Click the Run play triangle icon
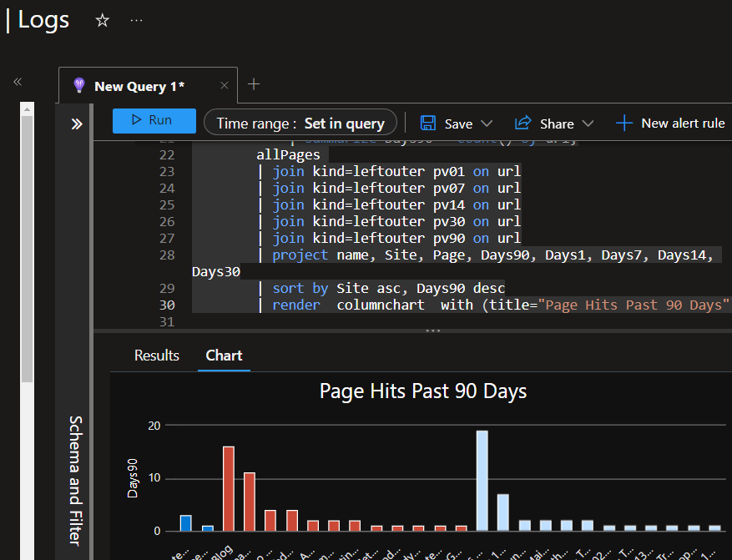This screenshot has height=560, width=732. (x=138, y=121)
